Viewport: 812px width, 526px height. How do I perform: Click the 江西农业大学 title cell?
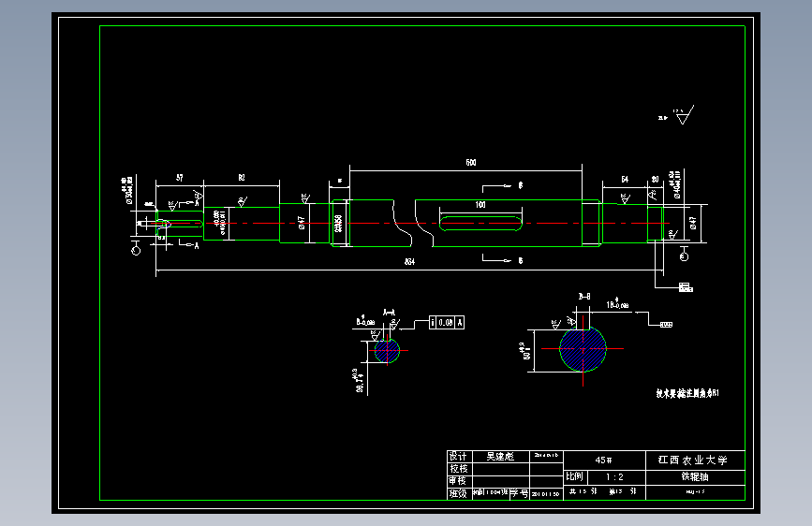[x=694, y=460]
